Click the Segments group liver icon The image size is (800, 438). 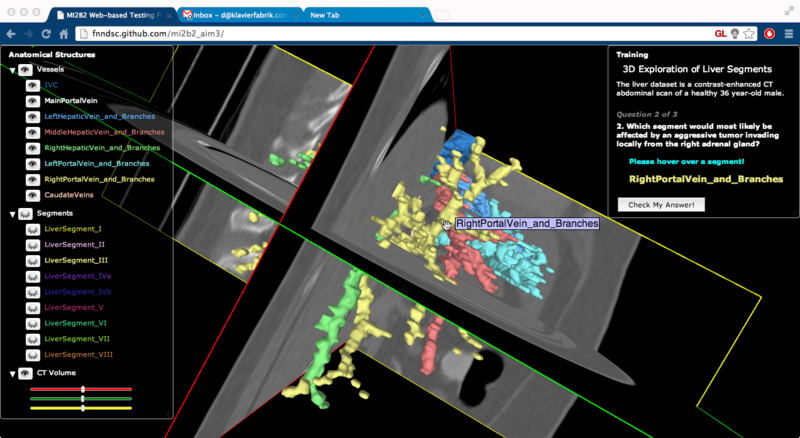coord(25,214)
